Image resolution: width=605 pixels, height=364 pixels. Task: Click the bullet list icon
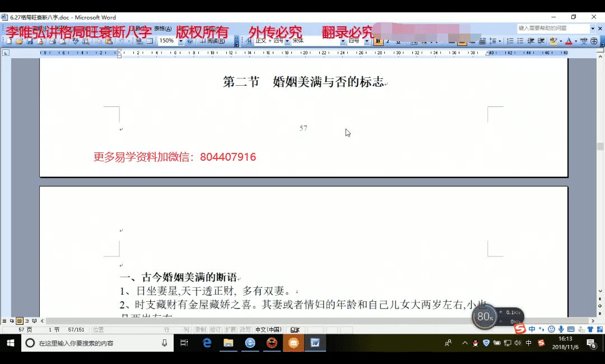click(x=520, y=41)
